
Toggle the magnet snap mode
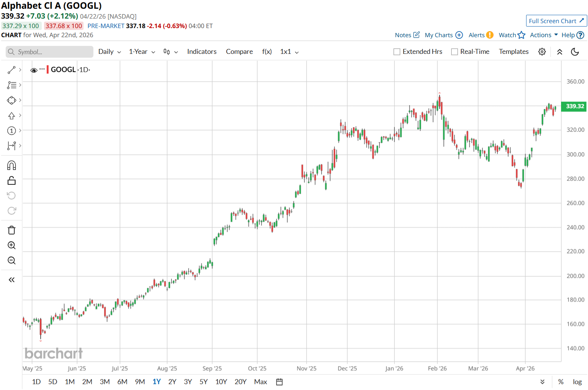(x=11, y=165)
